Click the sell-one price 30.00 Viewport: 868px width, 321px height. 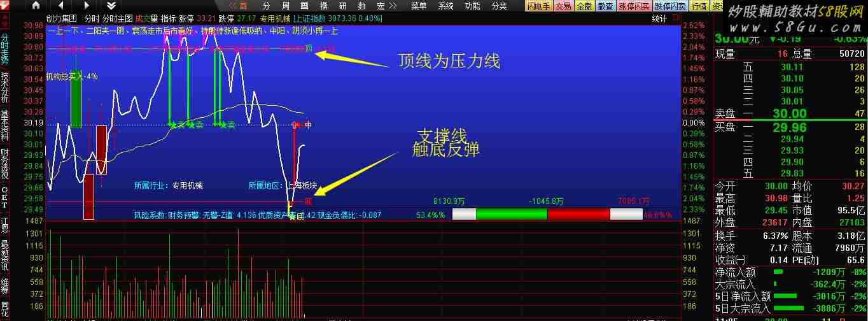coord(789,114)
